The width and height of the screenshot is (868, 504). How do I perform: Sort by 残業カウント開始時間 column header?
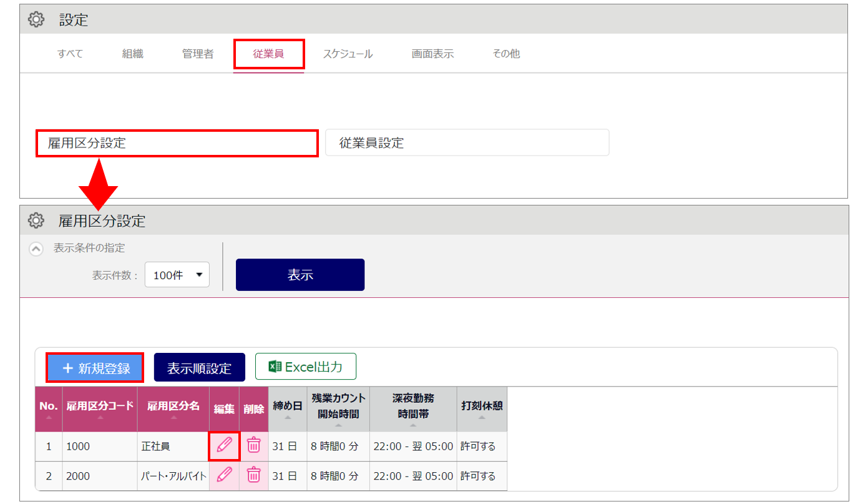click(x=338, y=409)
